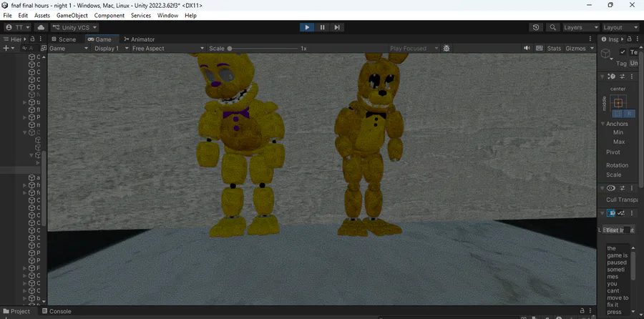Open the global Search magnifier icon
Viewport: 644px width, 319px height.
553,27
